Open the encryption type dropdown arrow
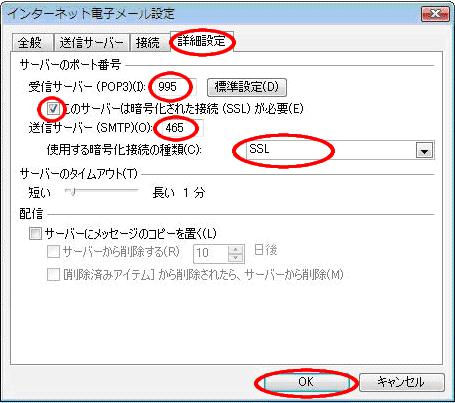 point(424,151)
